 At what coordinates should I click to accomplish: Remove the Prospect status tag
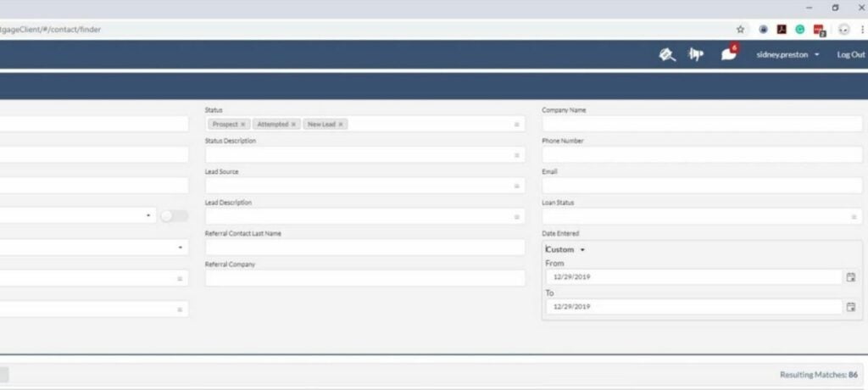[242, 125]
